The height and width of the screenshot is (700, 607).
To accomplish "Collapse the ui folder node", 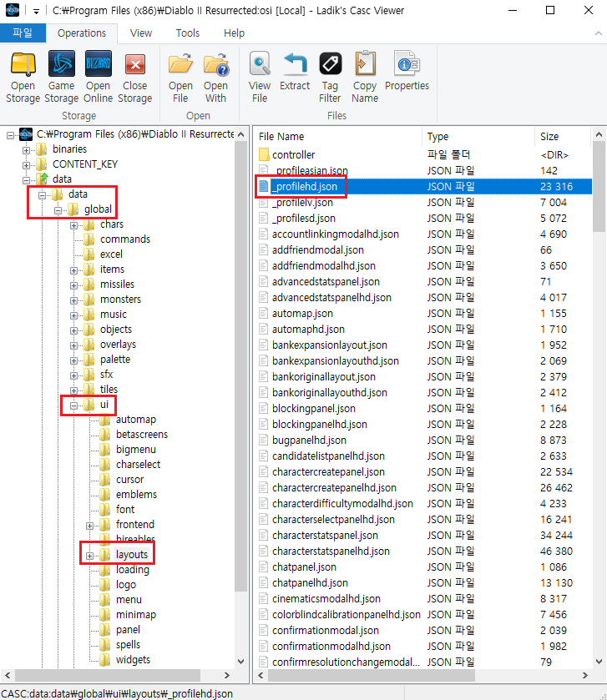I will coord(73,405).
